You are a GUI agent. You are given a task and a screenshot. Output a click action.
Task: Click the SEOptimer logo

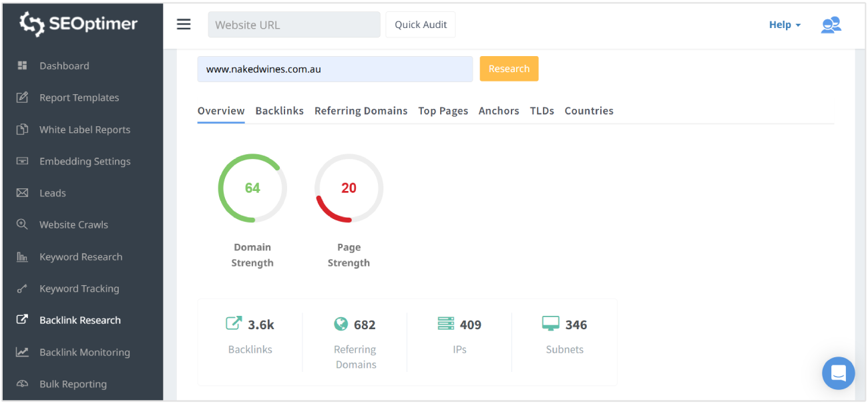77,24
